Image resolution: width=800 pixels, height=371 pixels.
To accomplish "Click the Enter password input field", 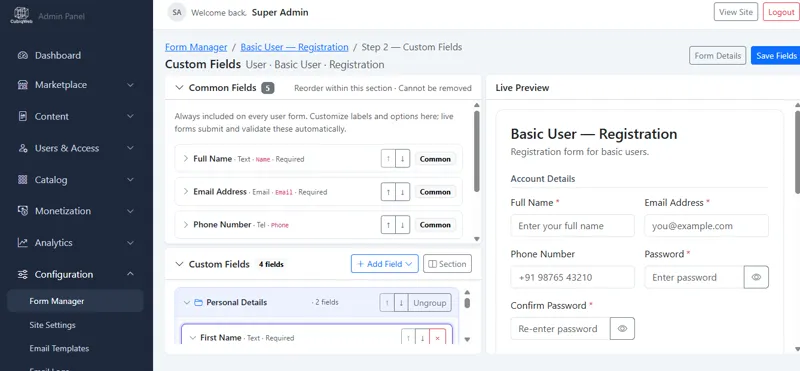I will [694, 277].
